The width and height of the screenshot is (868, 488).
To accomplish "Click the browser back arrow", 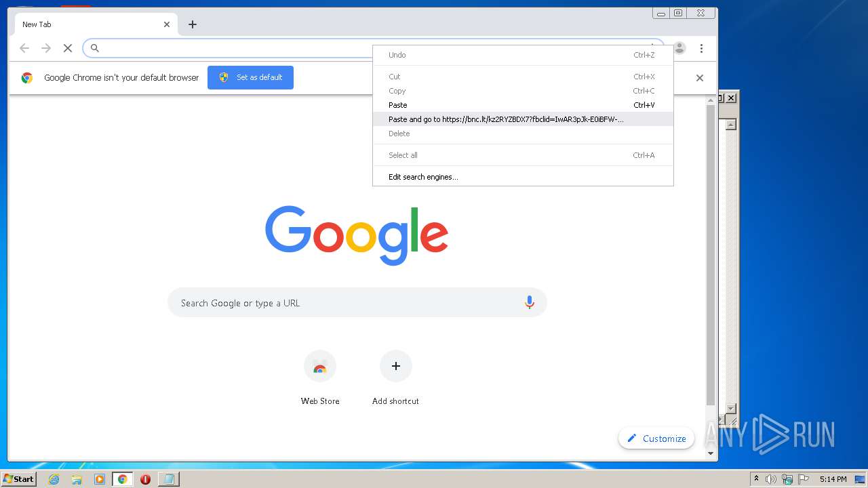I will pyautogui.click(x=24, y=48).
